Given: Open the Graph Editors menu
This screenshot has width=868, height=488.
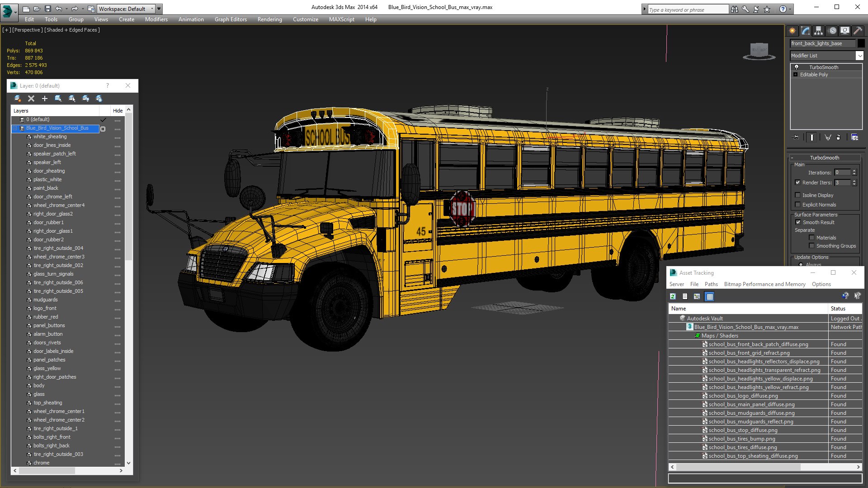Looking at the screenshot, I should [x=231, y=19].
